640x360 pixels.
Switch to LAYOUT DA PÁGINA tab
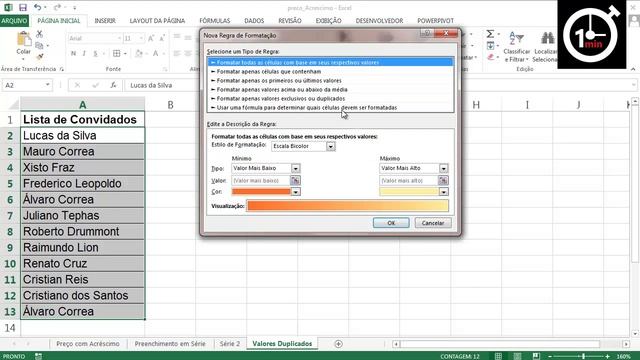pyautogui.click(x=157, y=20)
